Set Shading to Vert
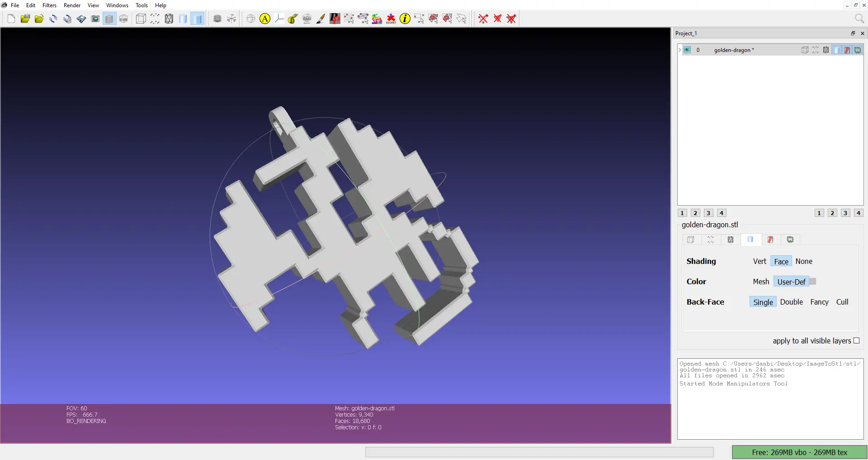This screenshot has height=460, width=868. pos(759,261)
